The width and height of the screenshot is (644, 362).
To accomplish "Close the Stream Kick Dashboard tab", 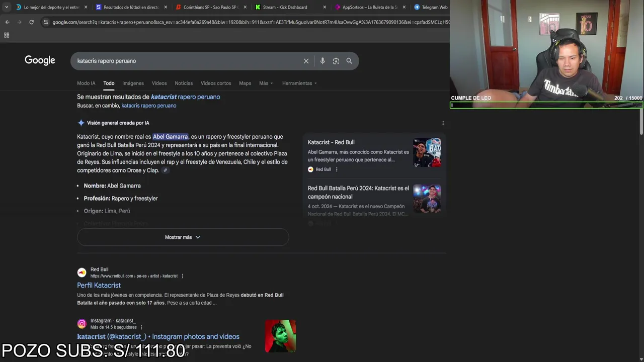I will pos(325,7).
